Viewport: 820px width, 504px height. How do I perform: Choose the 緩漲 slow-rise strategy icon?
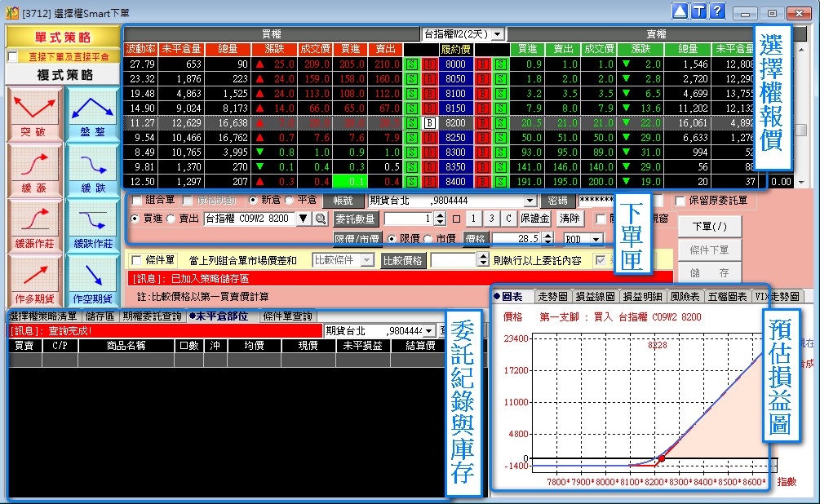coord(34,170)
